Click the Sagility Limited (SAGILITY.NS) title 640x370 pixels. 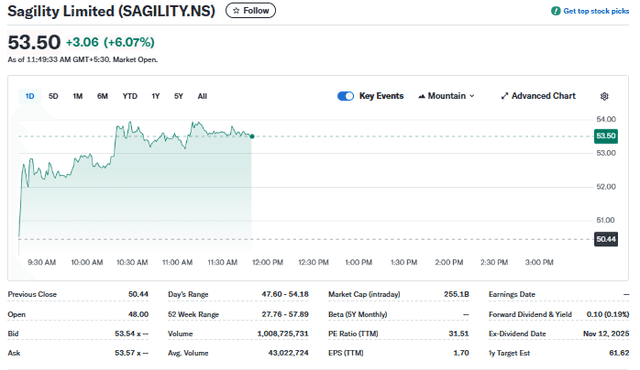111,11
